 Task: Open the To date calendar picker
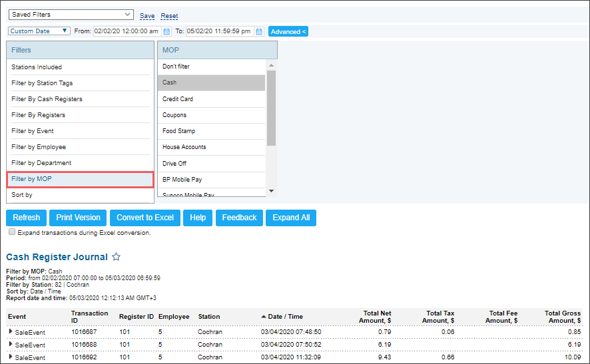click(259, 31)
